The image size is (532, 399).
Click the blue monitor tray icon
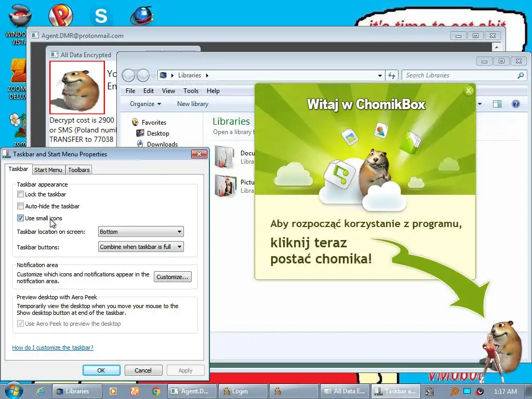[467, 391]
